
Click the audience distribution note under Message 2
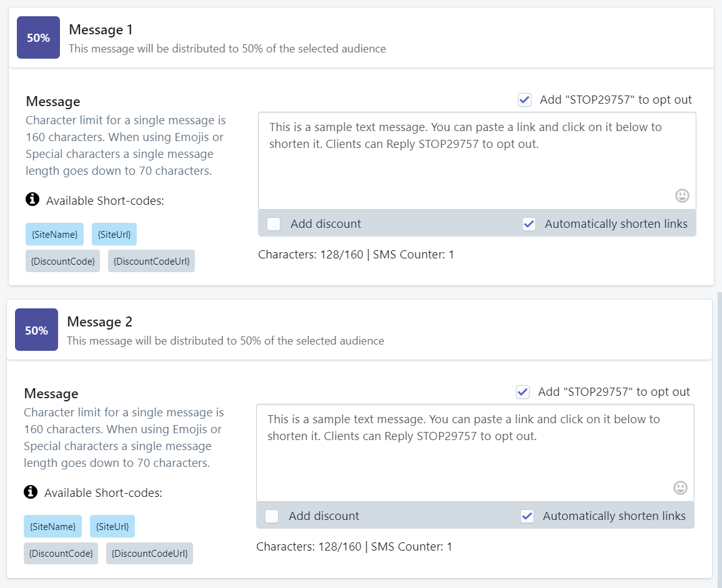point(225,341)
